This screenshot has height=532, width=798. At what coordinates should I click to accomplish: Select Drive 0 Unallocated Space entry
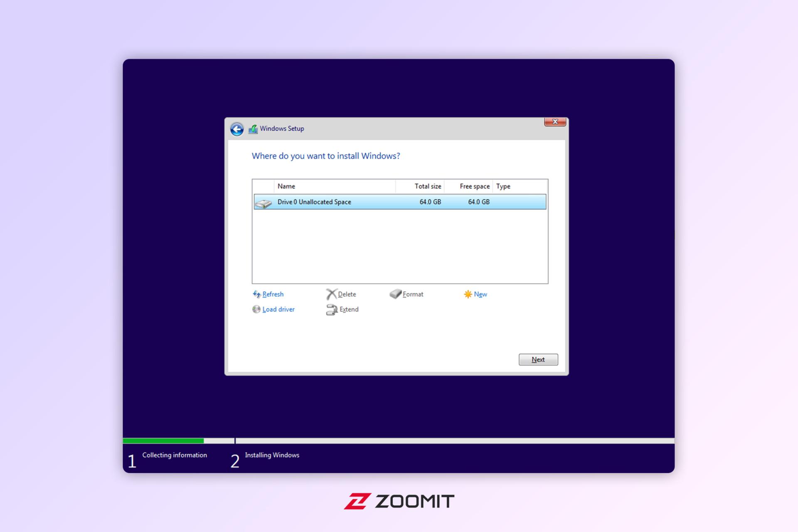(400, 202)
